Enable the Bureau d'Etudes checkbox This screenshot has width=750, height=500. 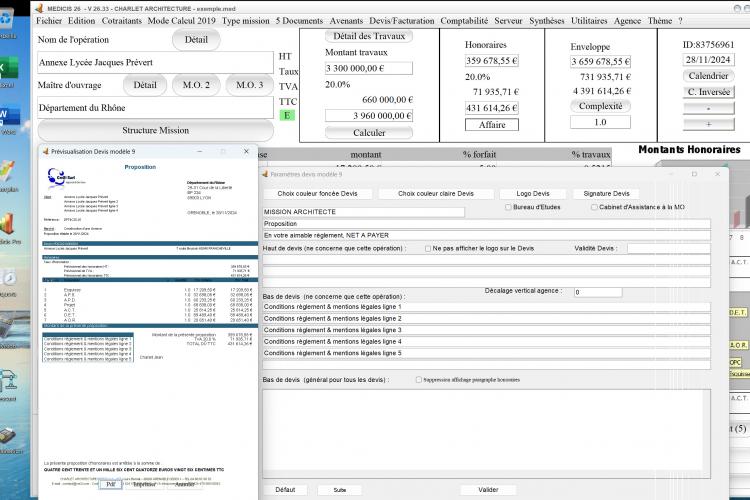[508, 207]
